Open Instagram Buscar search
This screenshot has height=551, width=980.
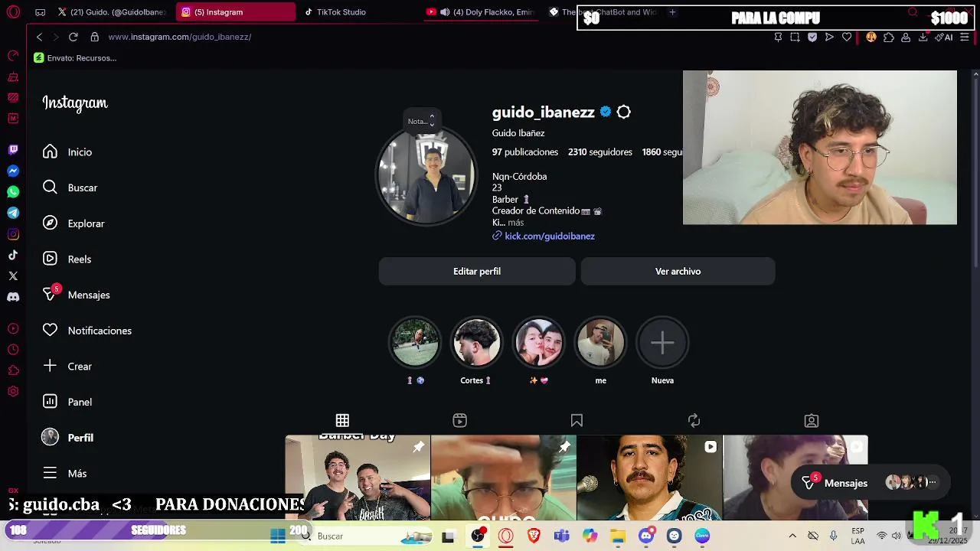click(70, 187)
